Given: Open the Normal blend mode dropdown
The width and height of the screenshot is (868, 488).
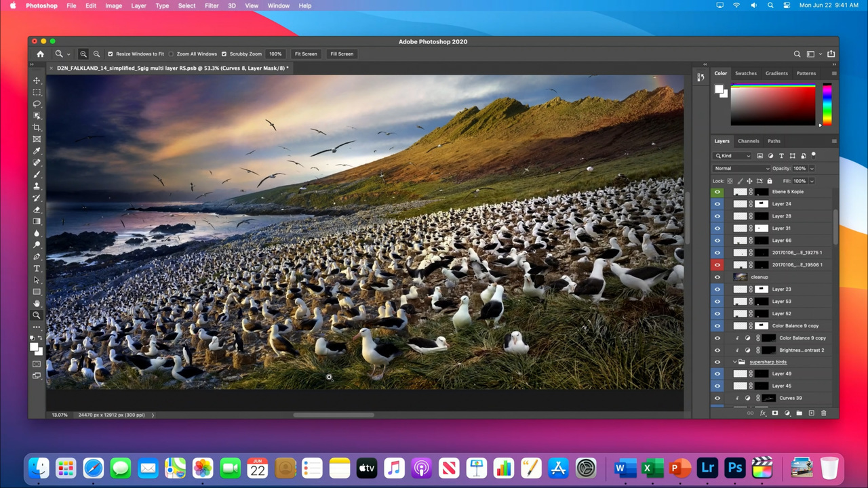Looking at the screenshot, I should (x=742, y=169).
